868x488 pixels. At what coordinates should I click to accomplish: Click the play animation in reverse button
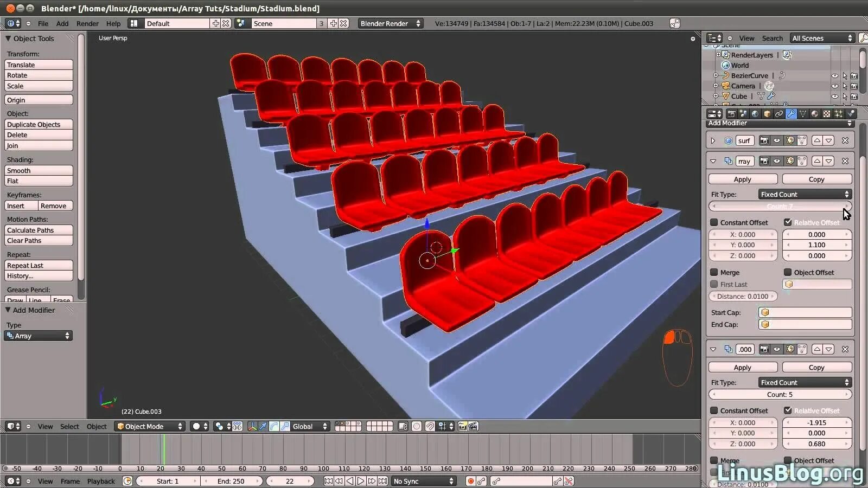(350, 481)
